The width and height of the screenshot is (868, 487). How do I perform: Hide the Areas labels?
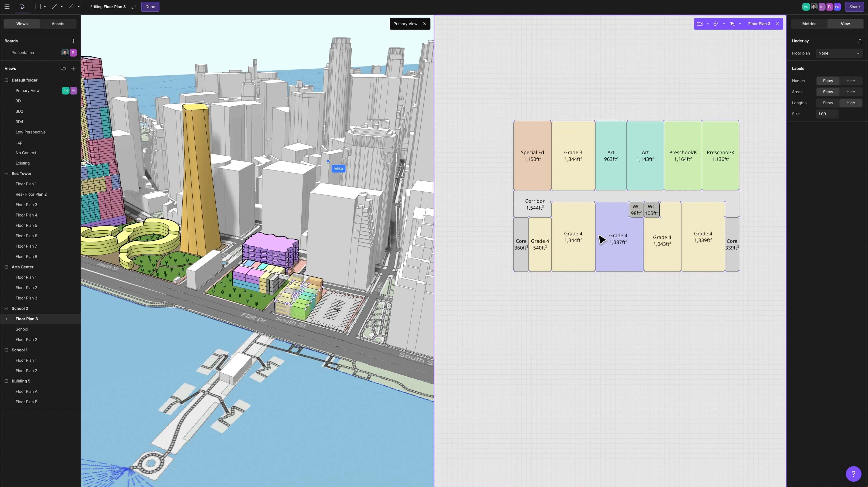point(850,92)
